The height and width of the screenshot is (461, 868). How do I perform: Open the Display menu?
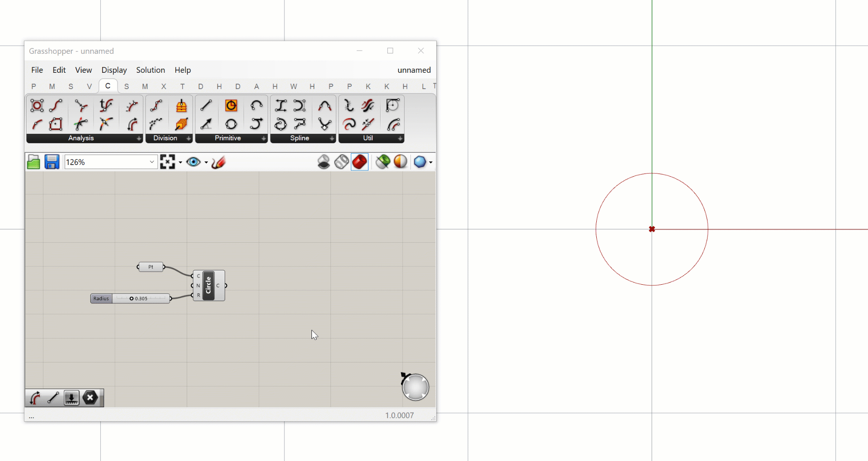[x=114, y=70]
